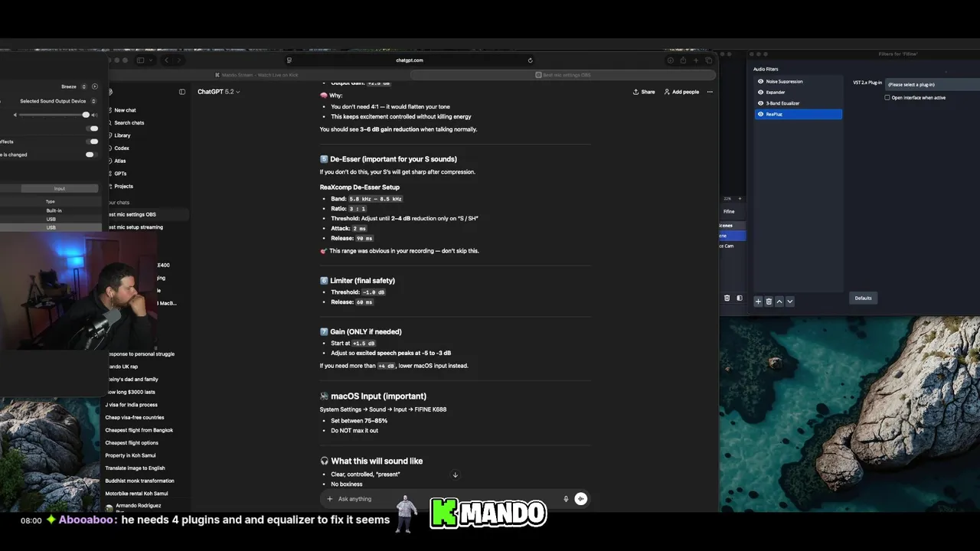This screenshot has width=980, height=551.
Task: Add a new audio filter with plus icon
Action: tap(758, 302)
